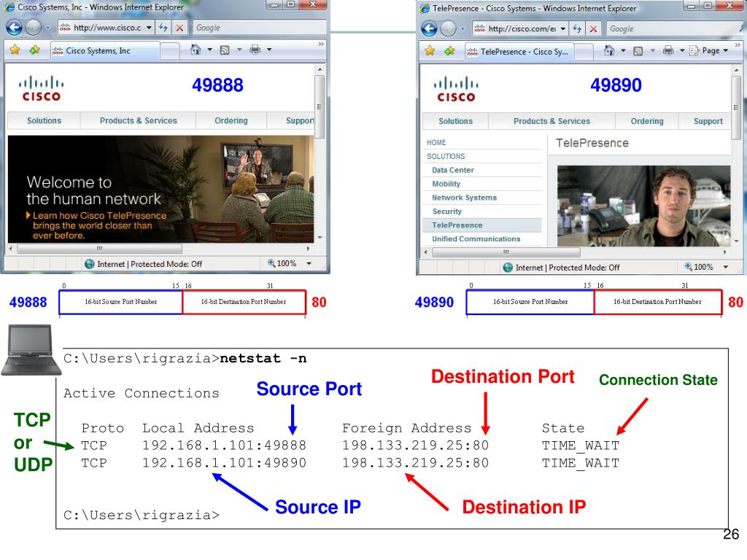Click Add to Favorites icon in TelePresence window

click(449, 50)
